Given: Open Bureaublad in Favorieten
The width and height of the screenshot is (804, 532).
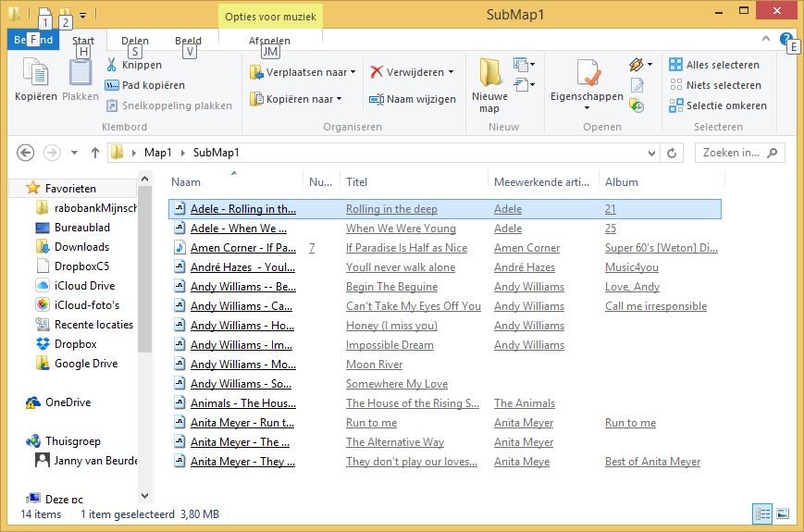Looking at the screenshot, I should pyautogui.click(x=72, y=227).
